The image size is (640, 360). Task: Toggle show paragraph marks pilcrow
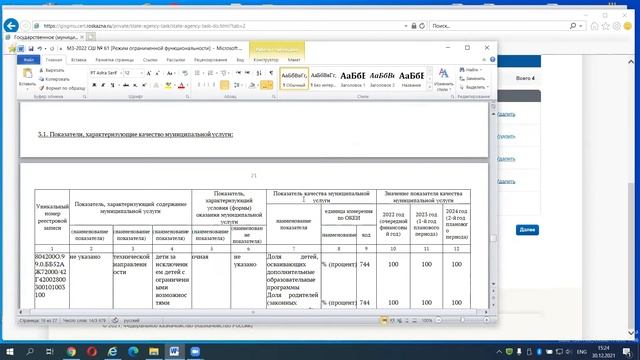(271, 73)
